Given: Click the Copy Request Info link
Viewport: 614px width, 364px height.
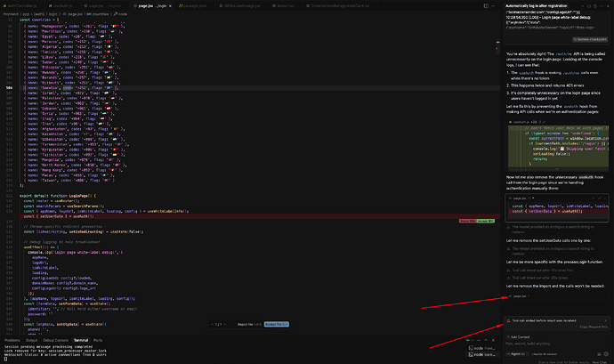Looking at the screenshot, I should 594,327.
